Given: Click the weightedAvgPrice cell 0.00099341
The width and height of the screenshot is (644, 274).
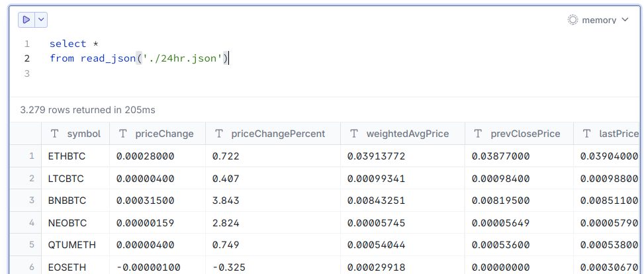Looking at the screenshot, I should [403, 178].
